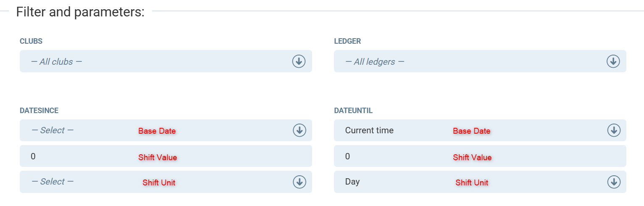This screenshot has height=206, width=644.
Task: Click red "Shift Value" annotation under DateUntil
Action: click(472, 158)
